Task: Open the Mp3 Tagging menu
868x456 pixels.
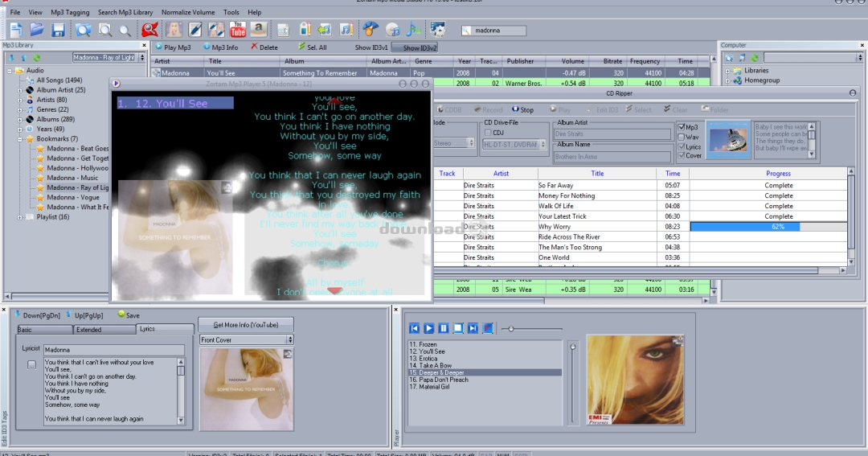Action: pos(70,12)
